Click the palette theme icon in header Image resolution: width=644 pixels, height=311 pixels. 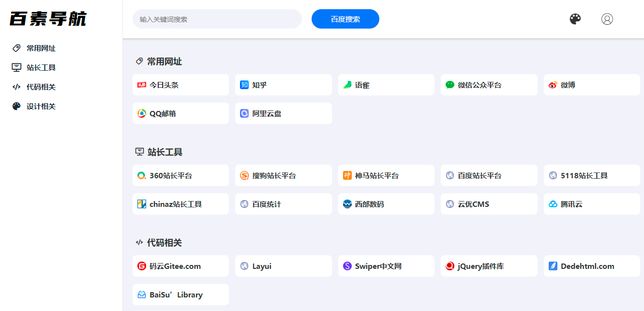click(575, 19)
